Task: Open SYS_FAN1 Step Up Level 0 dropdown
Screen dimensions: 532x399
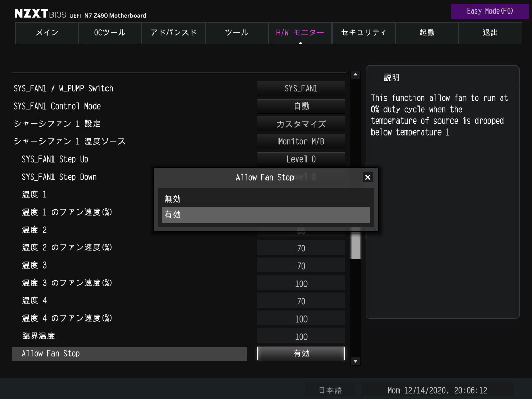Action: (x=301, y=159)
